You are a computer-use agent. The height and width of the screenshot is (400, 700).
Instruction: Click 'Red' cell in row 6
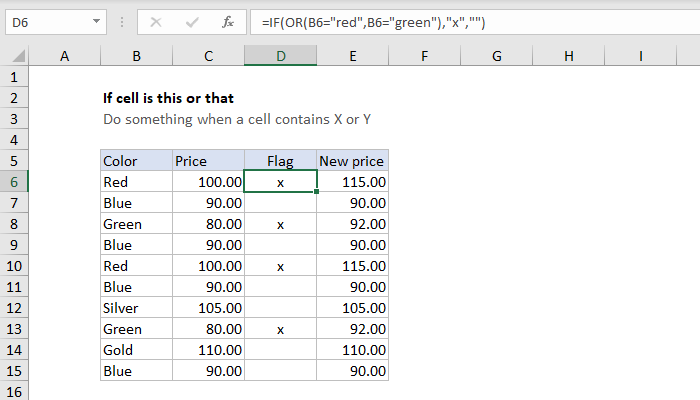(137, 182)
